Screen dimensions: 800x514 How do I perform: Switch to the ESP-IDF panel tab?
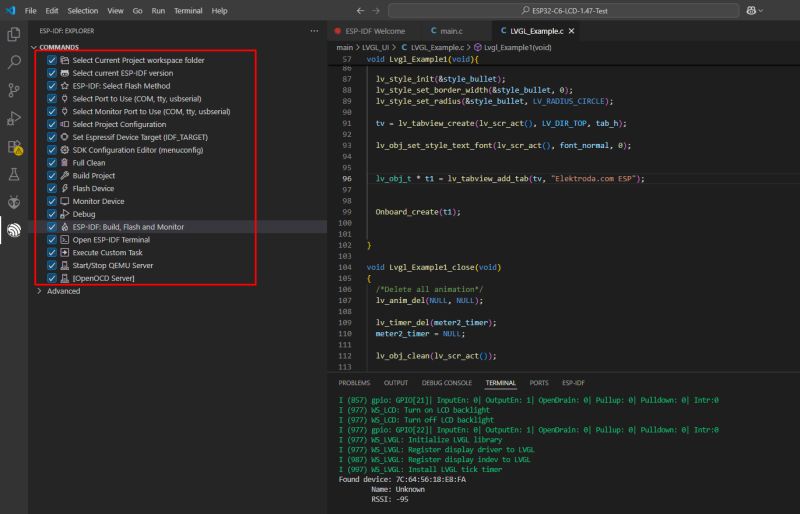pos(573,383)
